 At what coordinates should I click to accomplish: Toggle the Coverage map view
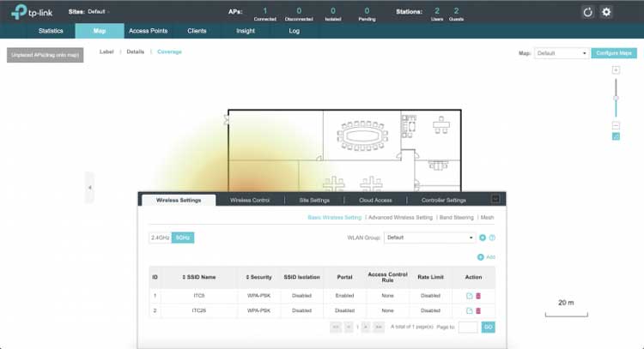pos(169,51)
